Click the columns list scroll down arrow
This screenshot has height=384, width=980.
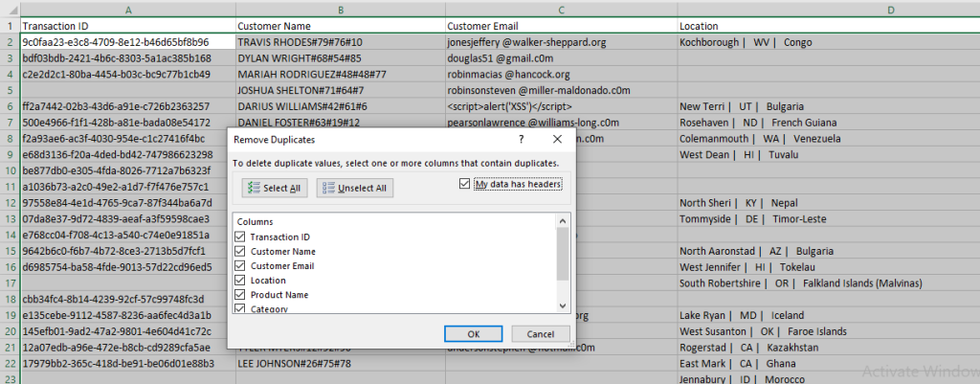tap(562, 305)
